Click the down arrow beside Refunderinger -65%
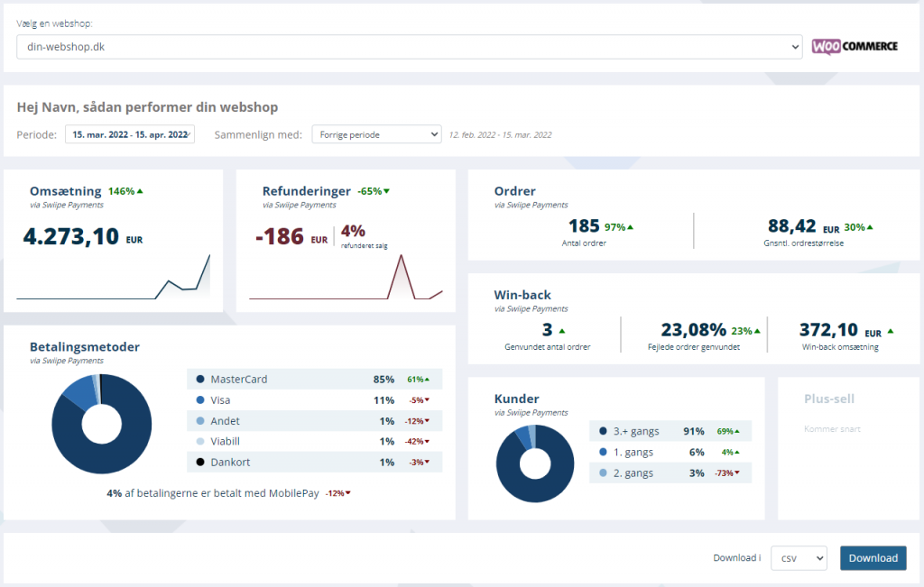This screenshot has height=587, width=924. pyautogui.click(x=387, y=191)
